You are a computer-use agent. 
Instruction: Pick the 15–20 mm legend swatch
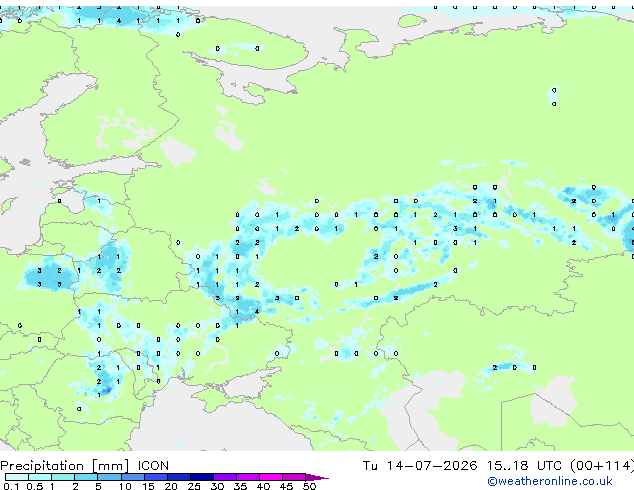156,477
